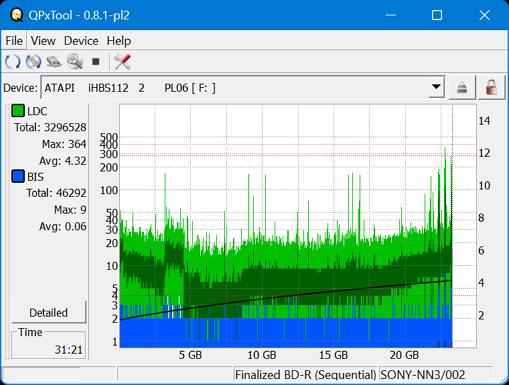Click the LDC Max: 364 value
Screen dimensions: 509x385
coord(64,144)
